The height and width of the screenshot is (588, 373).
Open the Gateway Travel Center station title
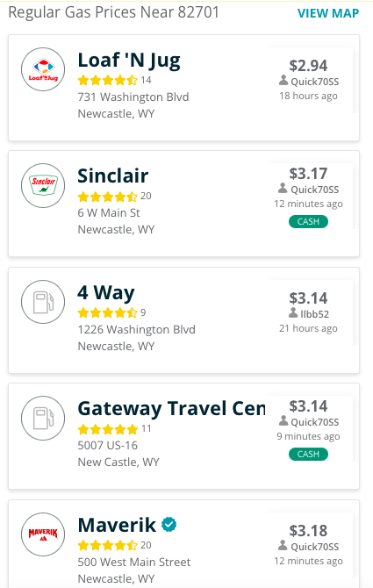point(171,409)
